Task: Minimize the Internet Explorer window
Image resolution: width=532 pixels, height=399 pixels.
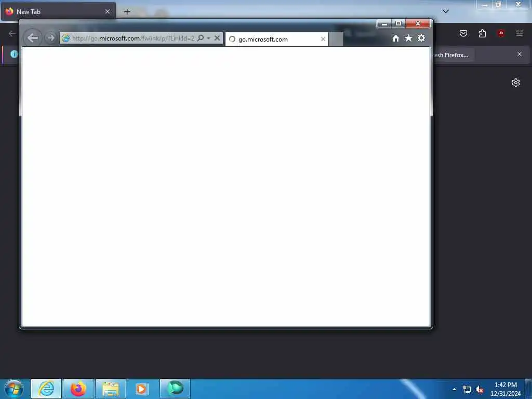Action: (384, 23)
